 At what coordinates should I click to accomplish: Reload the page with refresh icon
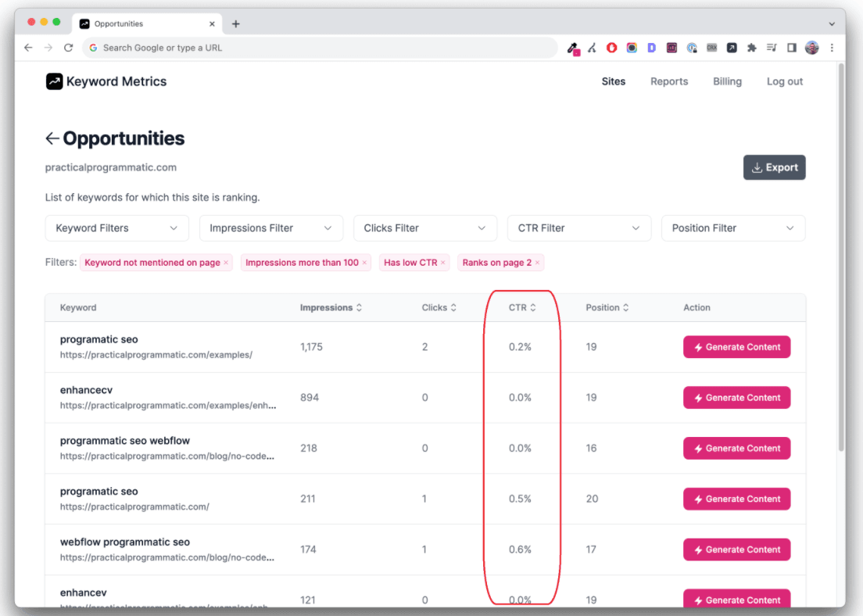click(x=68, y=48)
